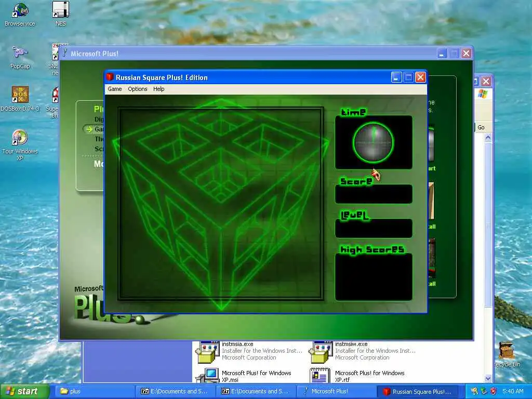Click the black Level display panel
The image size is (532, 399).
tap(374, 229)
